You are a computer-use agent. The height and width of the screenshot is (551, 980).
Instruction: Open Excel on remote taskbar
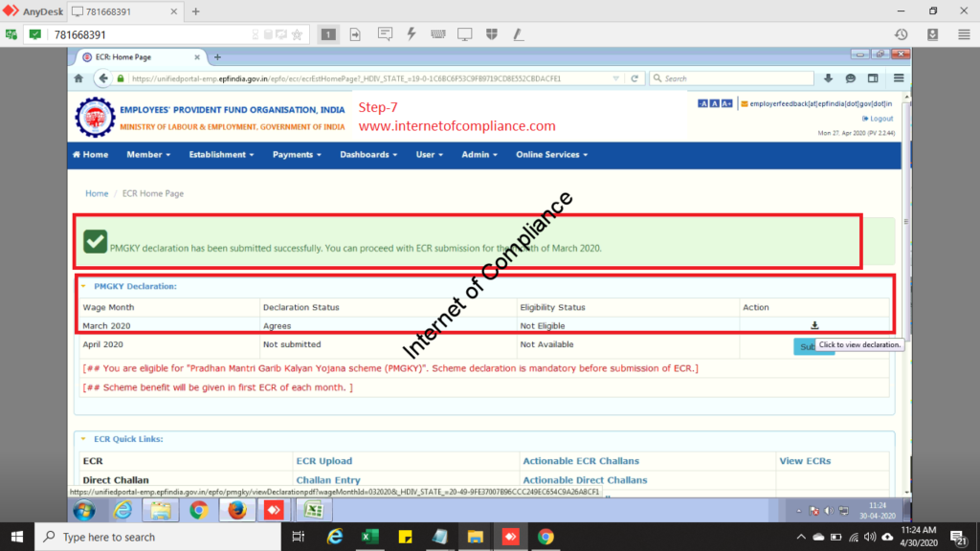point(313,511)
